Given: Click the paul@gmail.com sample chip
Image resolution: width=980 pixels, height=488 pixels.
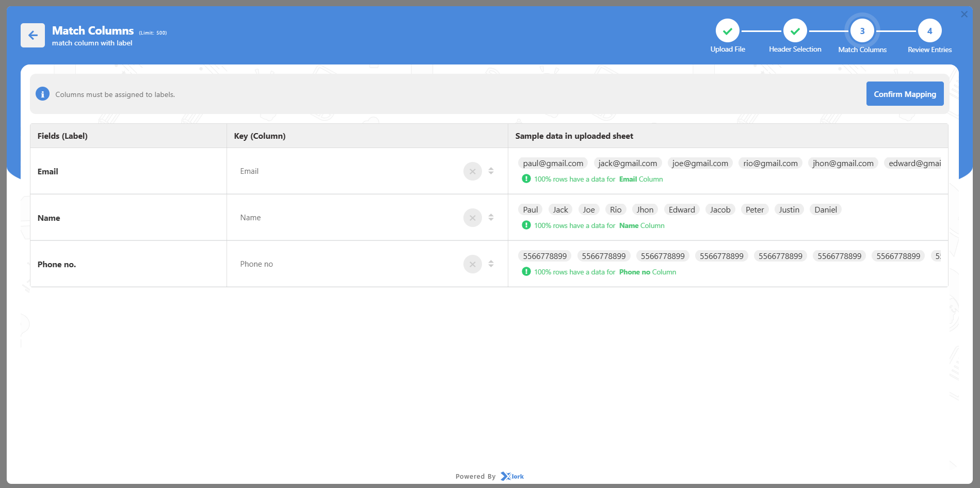Looking at the screenshot, I should [553, 164].
